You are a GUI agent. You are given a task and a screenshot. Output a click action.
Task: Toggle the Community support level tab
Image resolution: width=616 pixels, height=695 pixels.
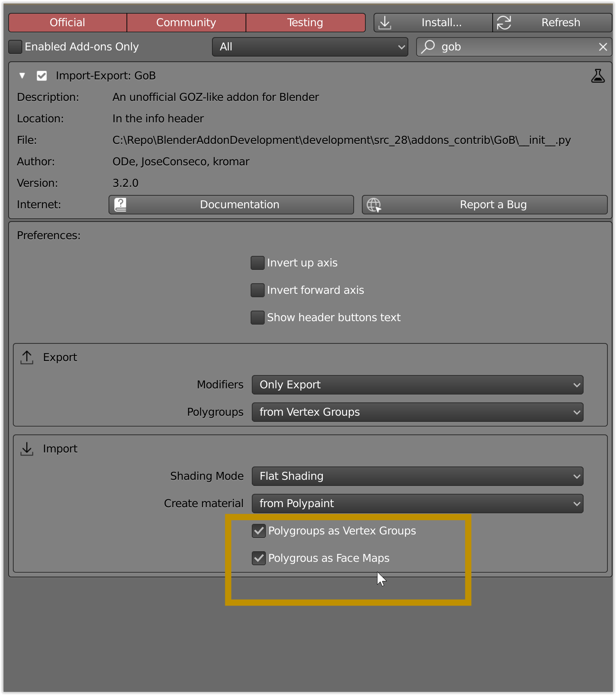point(186,23)
